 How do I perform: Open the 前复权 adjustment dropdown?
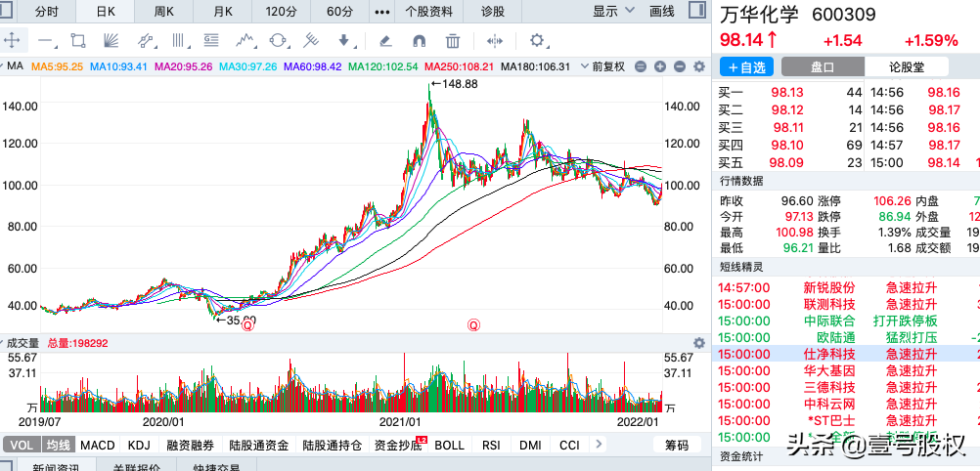point(603,66)
